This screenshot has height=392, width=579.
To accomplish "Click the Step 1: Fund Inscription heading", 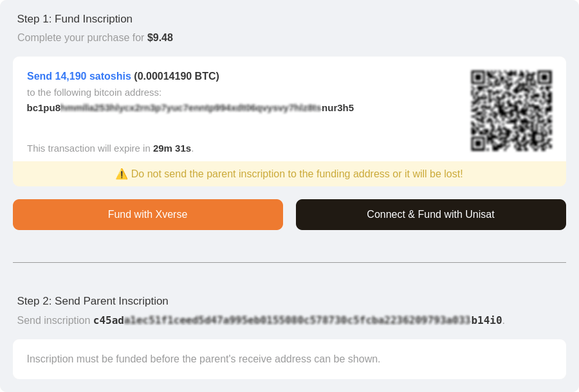I will tap(75, 19).
